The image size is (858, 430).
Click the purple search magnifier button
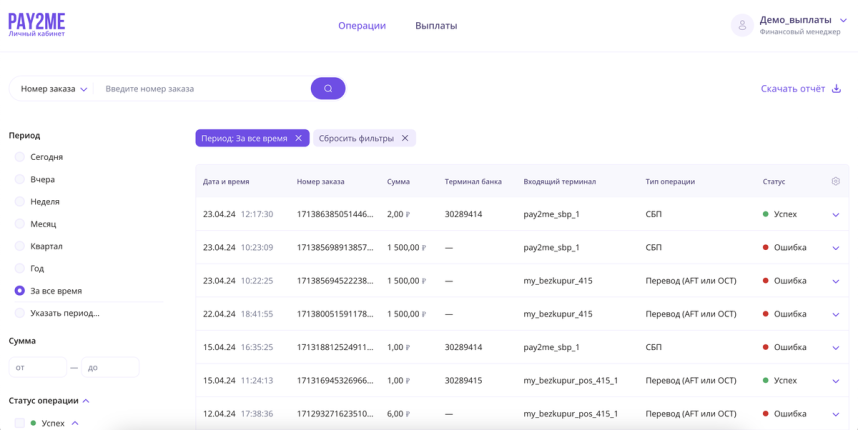pos(328,89)
